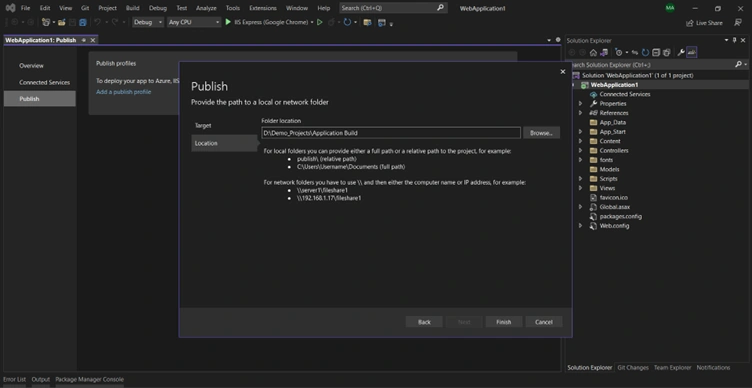Open the Analyze menu
This screenshot has width=752, height=388.
pyautogui.click(x=206, y=8)
